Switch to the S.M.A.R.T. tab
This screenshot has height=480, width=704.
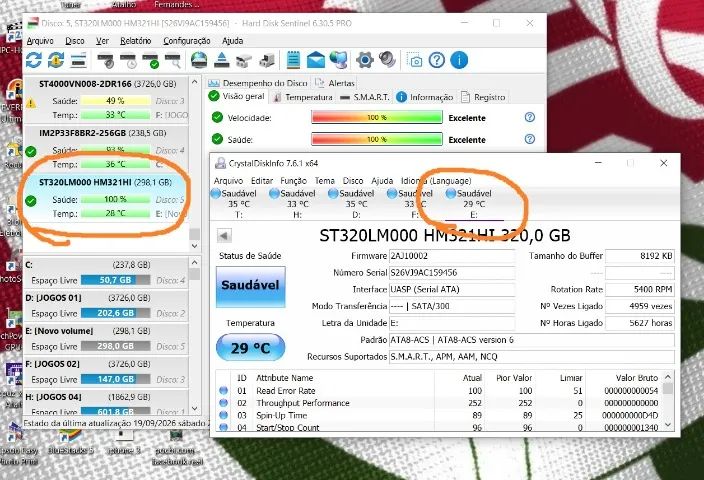tap(365, 97)
